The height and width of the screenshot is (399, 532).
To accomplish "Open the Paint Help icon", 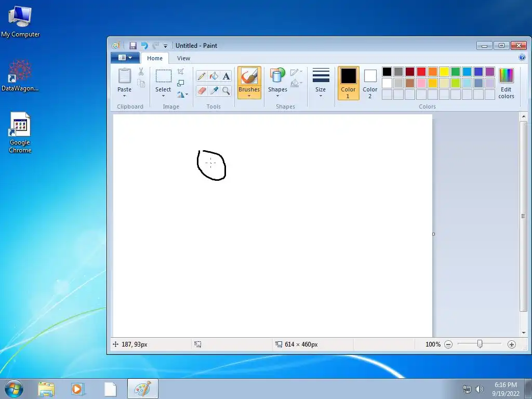I will [522, 57].
